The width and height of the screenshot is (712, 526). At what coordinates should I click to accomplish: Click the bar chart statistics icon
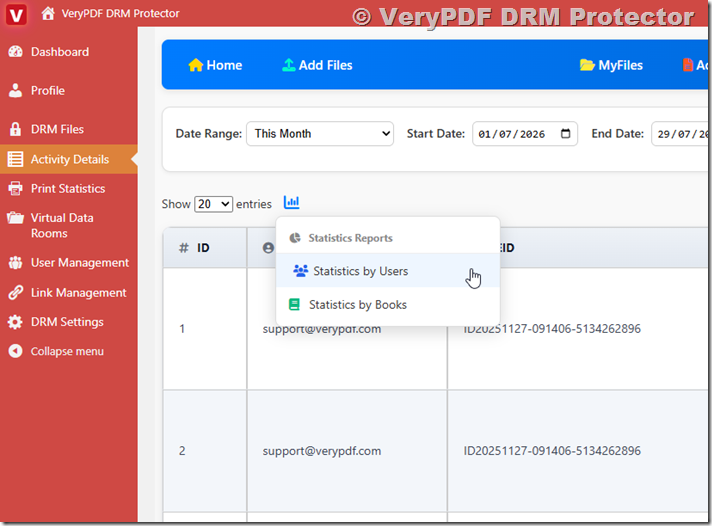(x=292, y=202)
